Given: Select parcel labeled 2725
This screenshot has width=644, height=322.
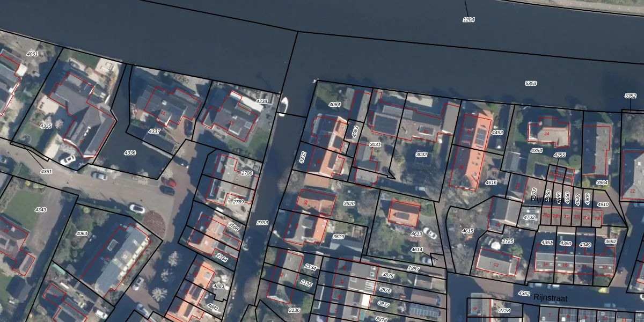Looking at the screenshot, I should [x=508, y=241].
